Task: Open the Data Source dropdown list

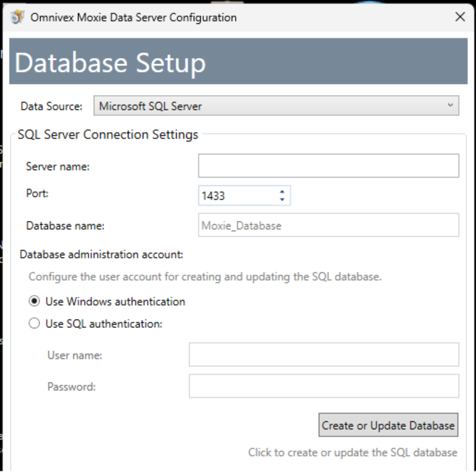Action: pos(275,106)
